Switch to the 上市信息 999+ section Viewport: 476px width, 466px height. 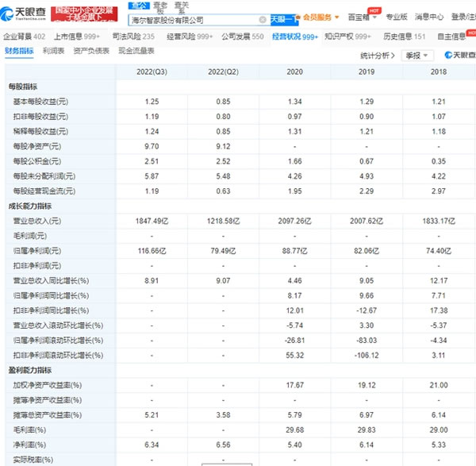[77, 37]
